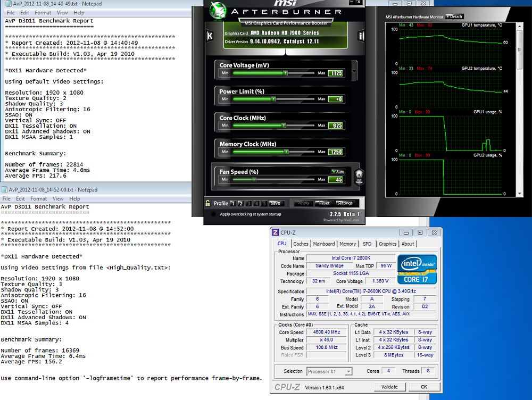532x400 pixels.
Task: Toggle the fan speed Auto button
Action: [x=338, y=171]
